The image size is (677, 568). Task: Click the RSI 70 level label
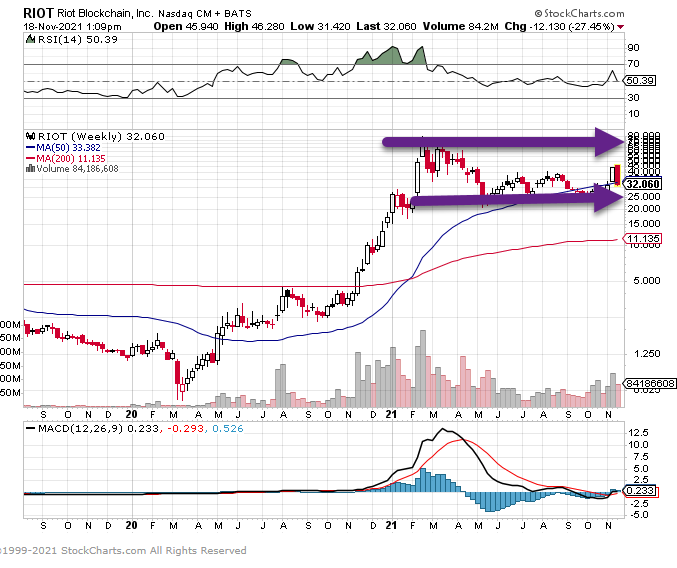point(633,64)
